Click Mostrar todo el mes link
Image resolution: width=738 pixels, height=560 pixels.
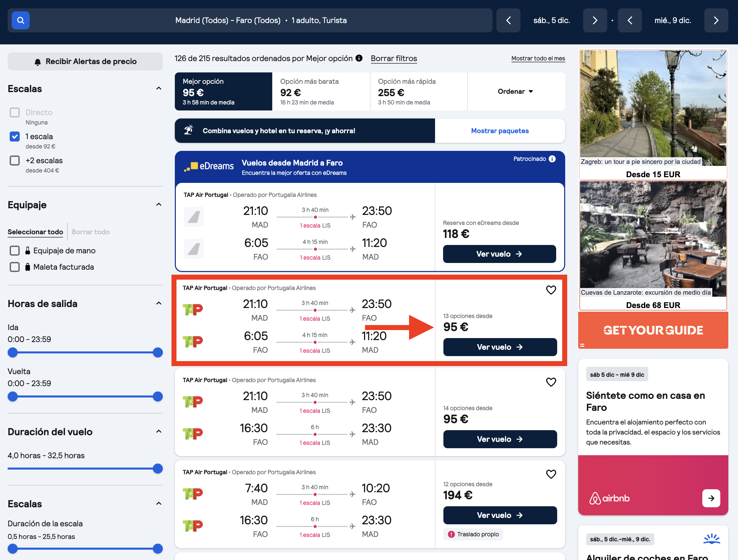click(538, 58)
